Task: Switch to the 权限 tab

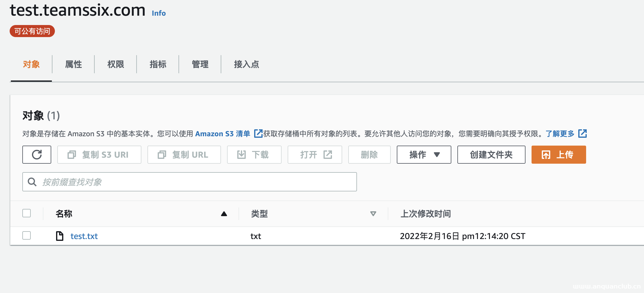Action: coord(115,64)
